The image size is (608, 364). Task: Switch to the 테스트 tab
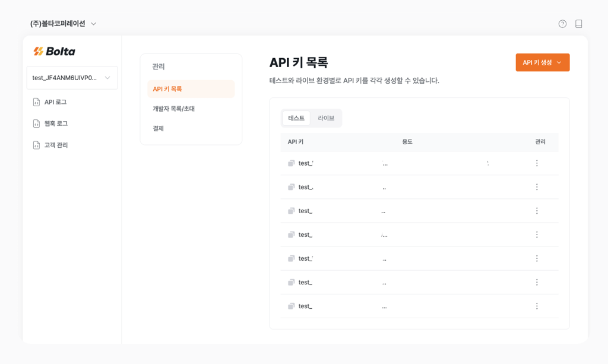tap(296, 118)
